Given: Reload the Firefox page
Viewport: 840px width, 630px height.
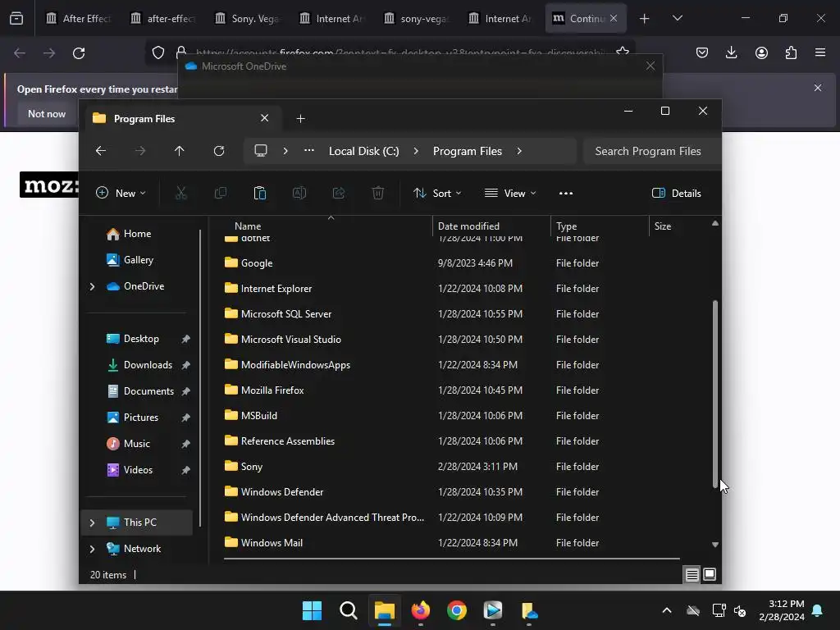Looking at the screenshot, I should (79, 53).
